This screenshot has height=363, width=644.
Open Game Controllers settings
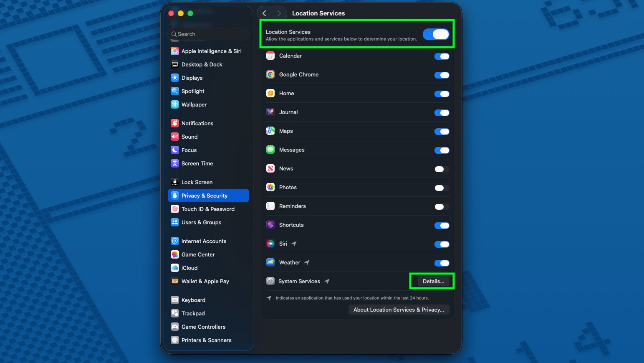pyautogui.click(x=208, y=327)
